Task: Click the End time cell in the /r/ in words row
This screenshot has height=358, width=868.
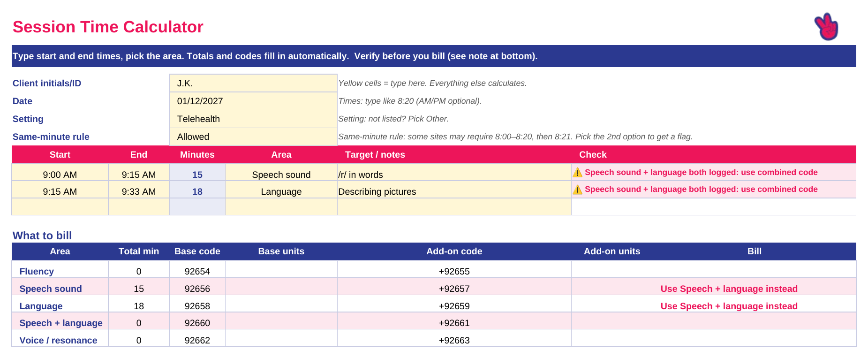Action: 139,172
